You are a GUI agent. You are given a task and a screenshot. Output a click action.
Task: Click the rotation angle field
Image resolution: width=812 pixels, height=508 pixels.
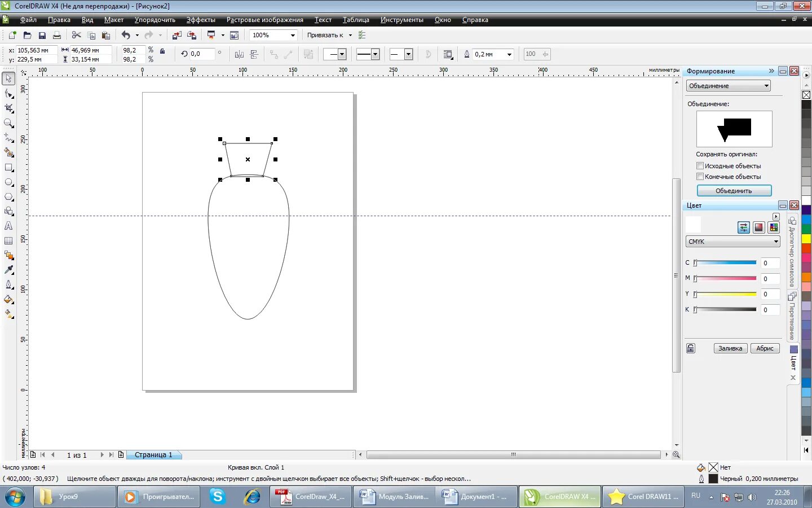pos(202,54)
